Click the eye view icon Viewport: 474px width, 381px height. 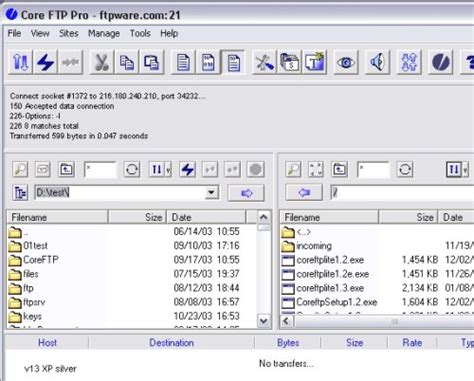pos(346,62)
